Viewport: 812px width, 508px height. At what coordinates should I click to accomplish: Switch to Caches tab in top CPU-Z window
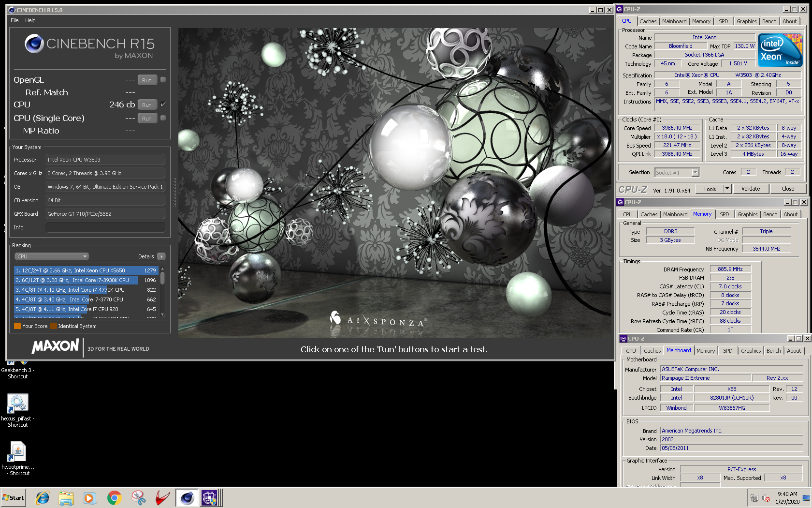[x=648, y=21]
